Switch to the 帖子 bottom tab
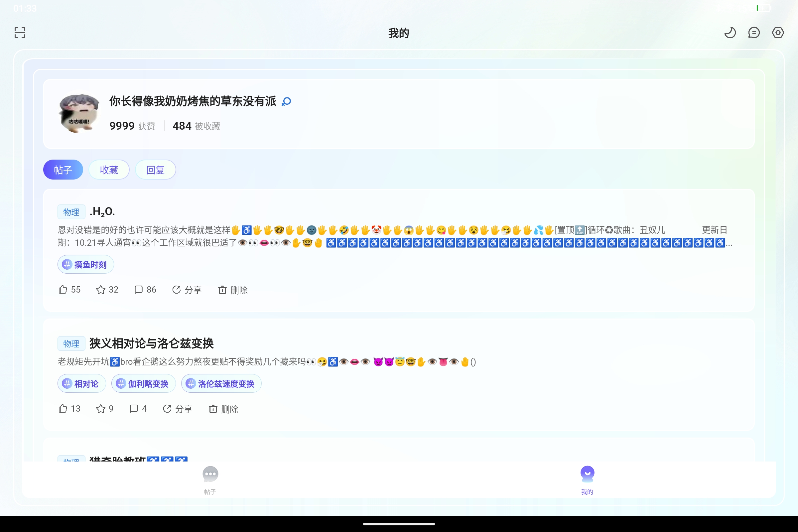798x532 pixels. pos(210,479)
